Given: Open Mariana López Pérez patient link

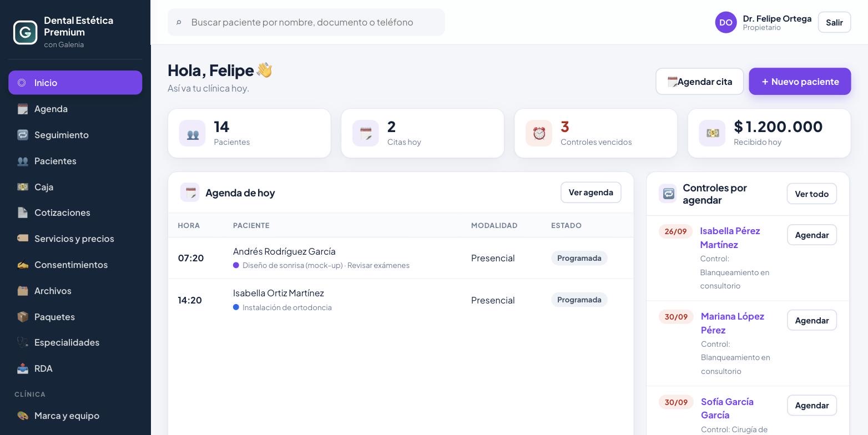Looking at the screenshot, I should point(733,323).
